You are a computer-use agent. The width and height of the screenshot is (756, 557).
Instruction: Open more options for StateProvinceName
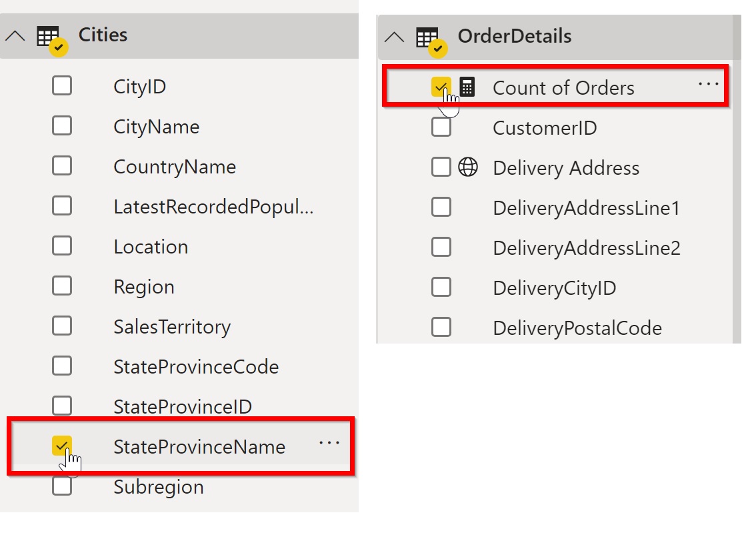tap(329, 444)
